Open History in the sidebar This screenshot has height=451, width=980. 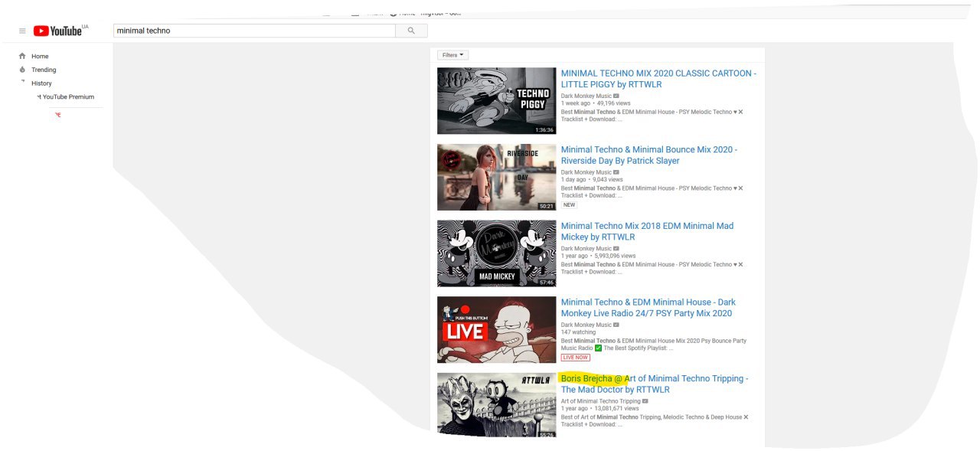pos(41,83)
